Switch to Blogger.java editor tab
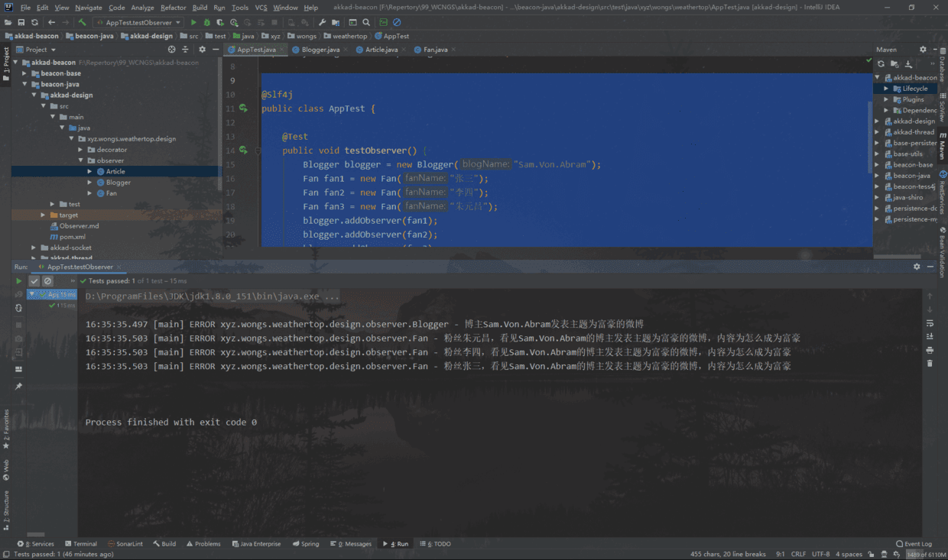 pos(320,49)
